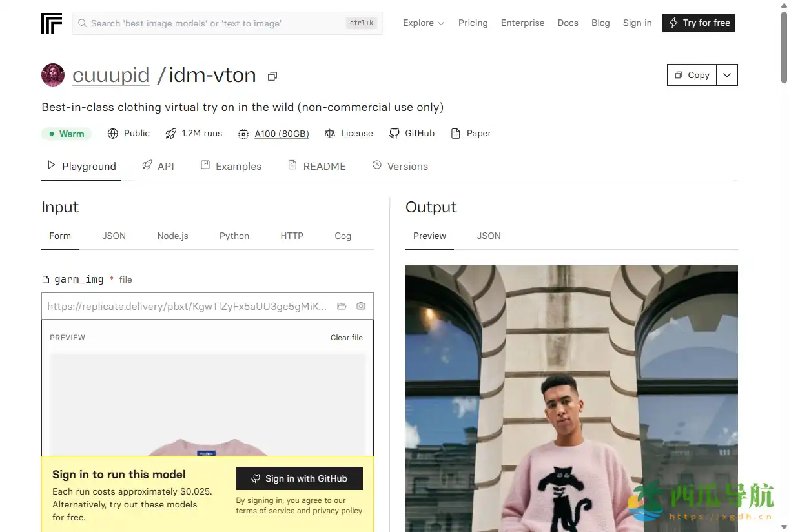Switch to the API tab
789x532 pixels.
point(158,166)
